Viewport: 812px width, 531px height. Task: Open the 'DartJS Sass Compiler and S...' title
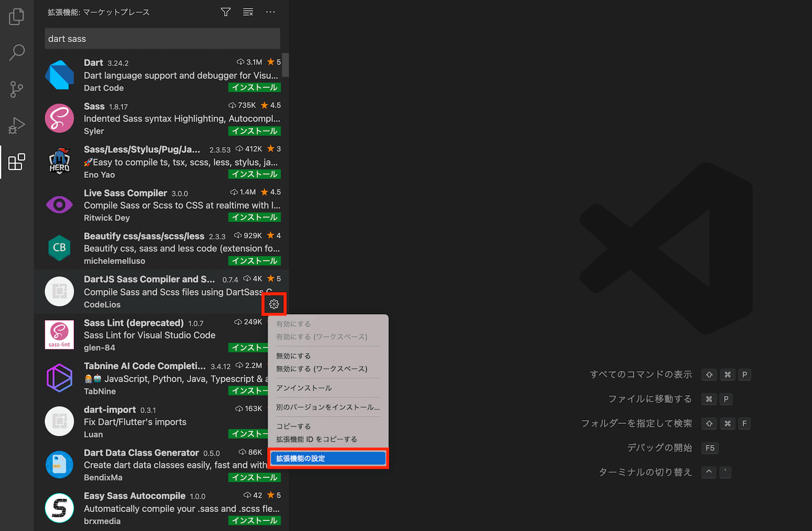coord(149,279)
